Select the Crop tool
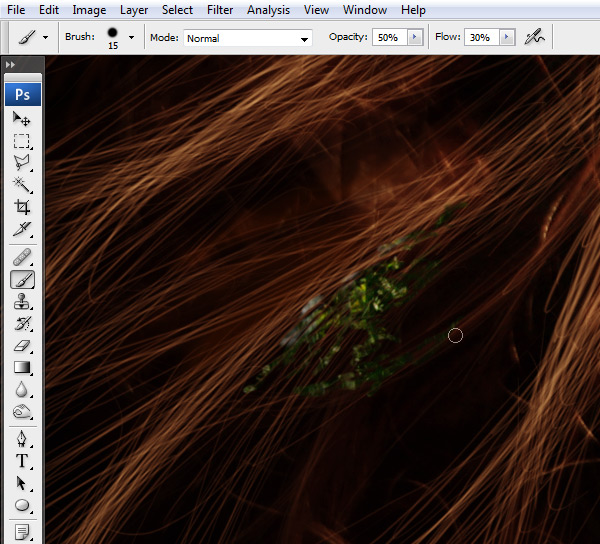 (x=22, y=207)
